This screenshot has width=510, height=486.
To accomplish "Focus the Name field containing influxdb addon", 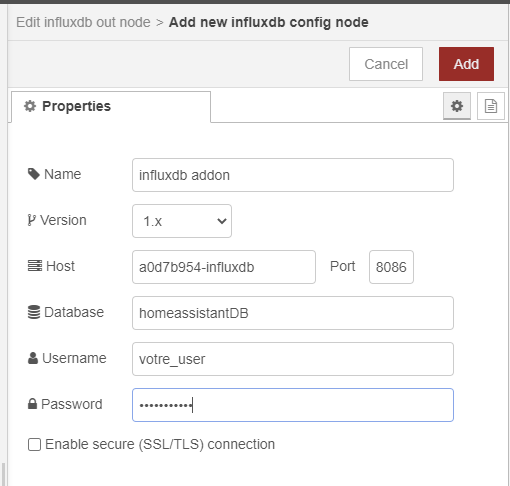I will point(293,175).
